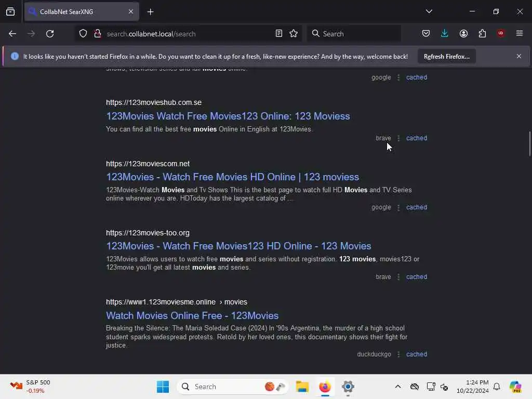Open cached link for 123moviesme.online result
Screen dimensions: 532x399
pyautogui.click(x=417, y=354)
